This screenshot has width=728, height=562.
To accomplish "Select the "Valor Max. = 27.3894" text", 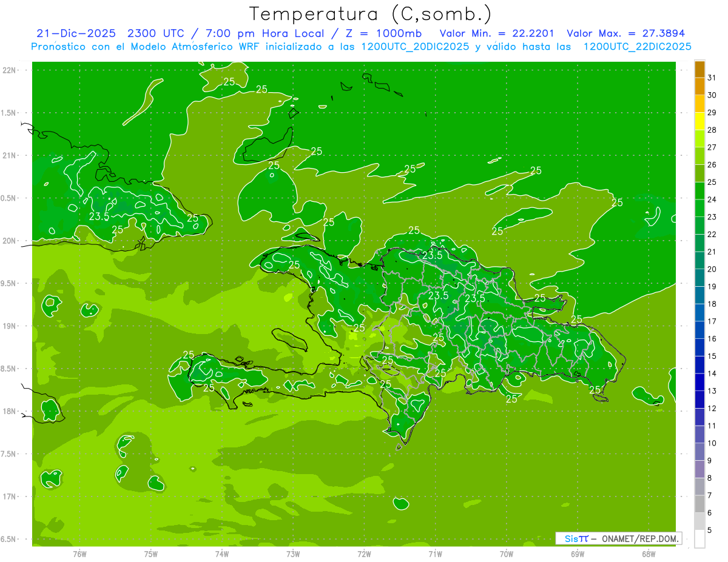I will 625,33.
